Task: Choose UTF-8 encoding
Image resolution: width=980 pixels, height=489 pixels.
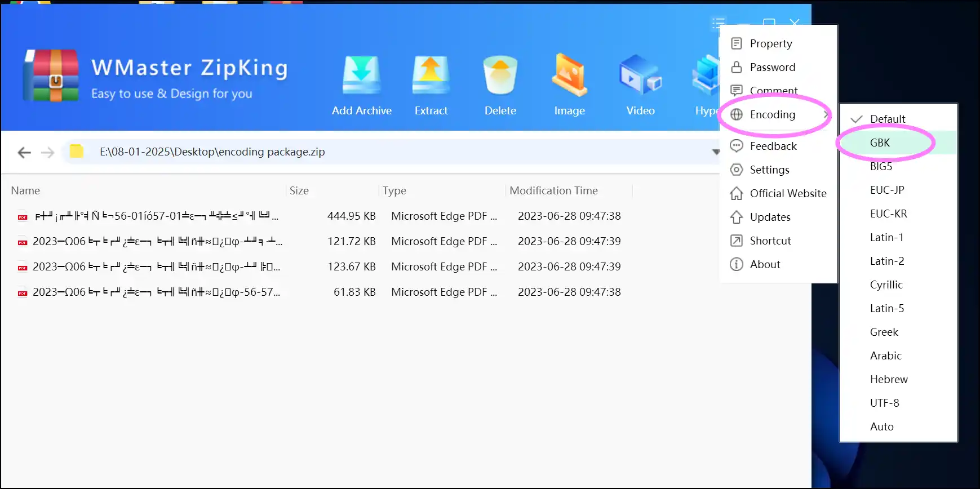Action: click(x=898, y=403)
